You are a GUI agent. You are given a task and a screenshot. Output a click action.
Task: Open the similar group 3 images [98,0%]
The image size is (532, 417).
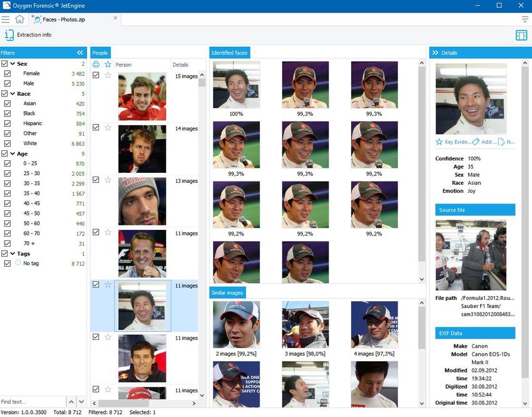point(305,325)
